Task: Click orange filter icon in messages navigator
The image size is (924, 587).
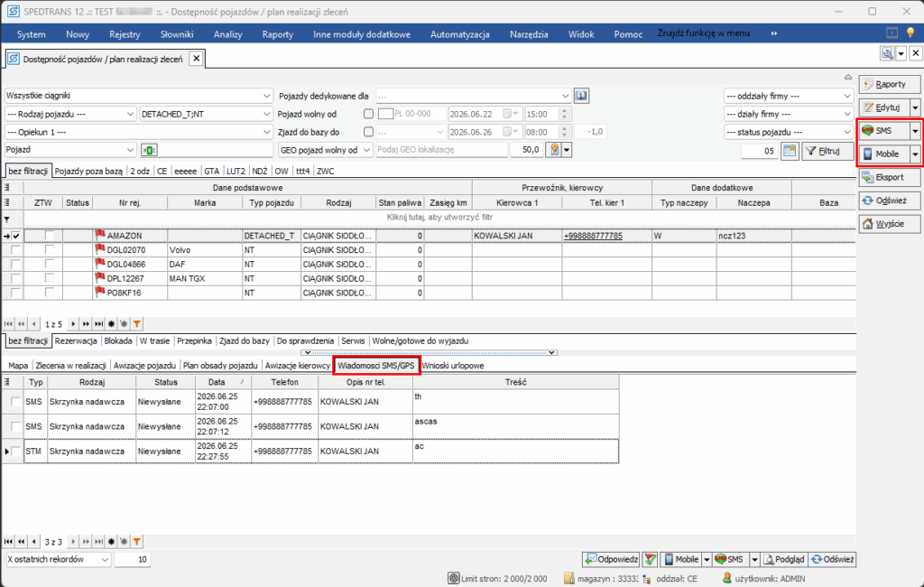Action: 137,542
